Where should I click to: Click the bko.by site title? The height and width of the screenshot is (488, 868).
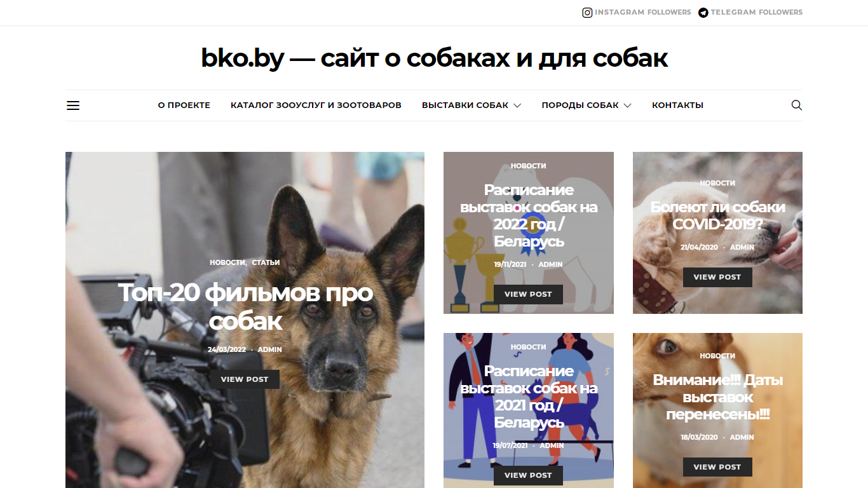(434, 58)
